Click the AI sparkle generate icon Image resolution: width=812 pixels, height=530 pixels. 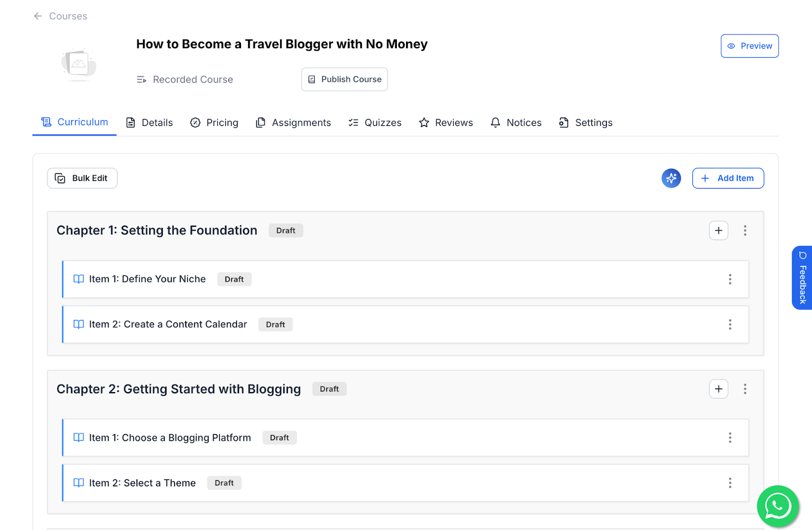coord(671,178)
